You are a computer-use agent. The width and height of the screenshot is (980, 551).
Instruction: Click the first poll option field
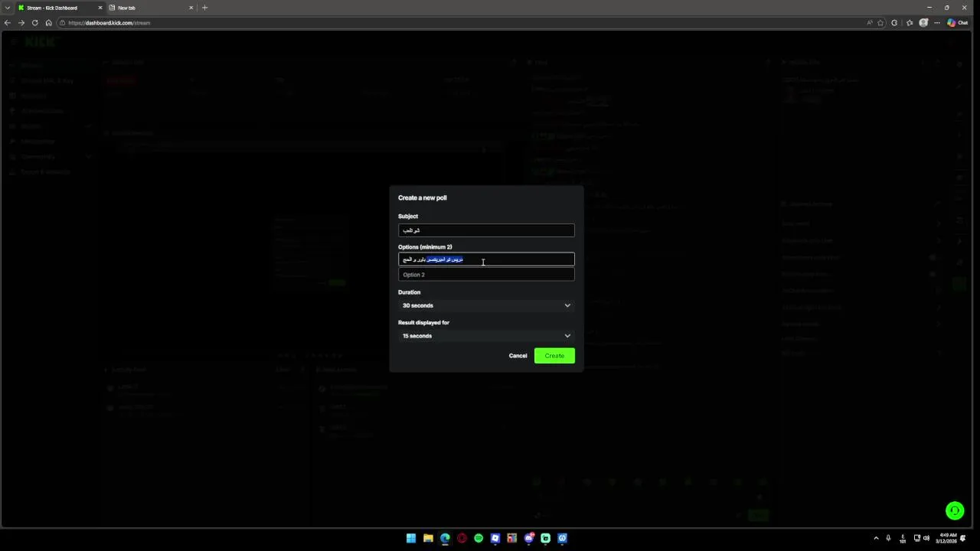pos(486,259)
